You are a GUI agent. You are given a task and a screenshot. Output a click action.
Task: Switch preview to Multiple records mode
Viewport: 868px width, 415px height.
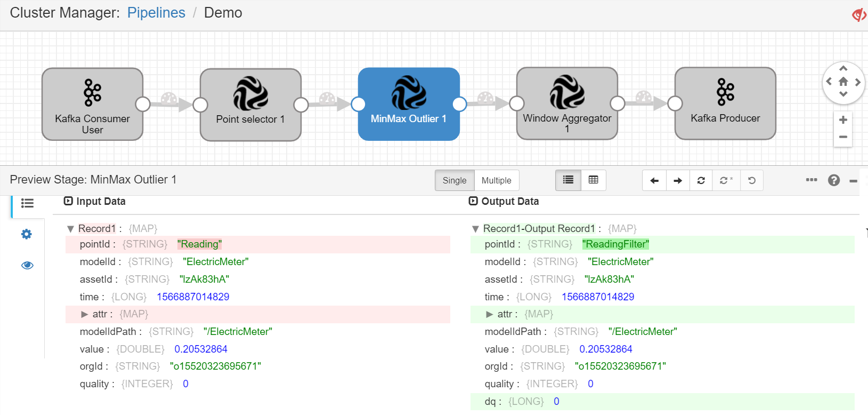click(x=497, y=180)
